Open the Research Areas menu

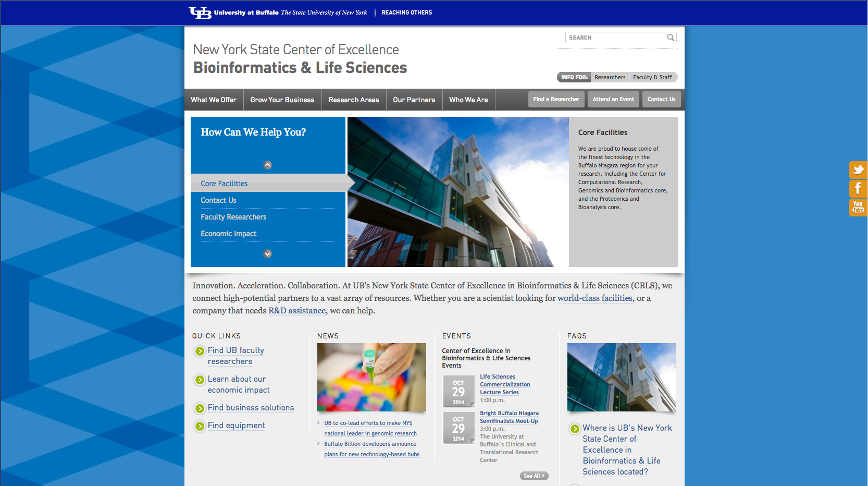coord(354,100)
